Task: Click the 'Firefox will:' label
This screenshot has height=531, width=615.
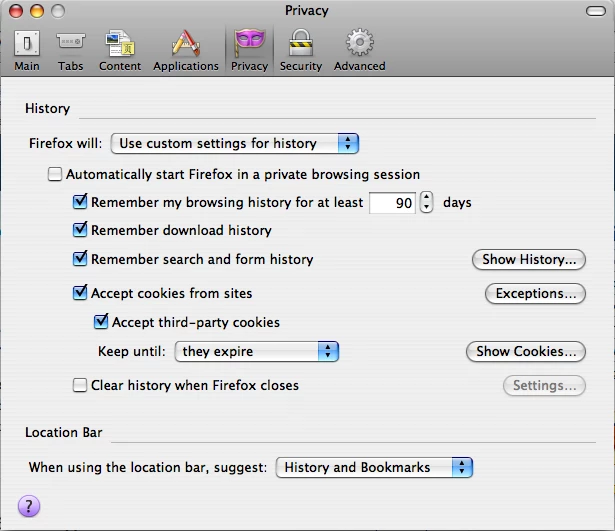Action: [x=66, y=143]
